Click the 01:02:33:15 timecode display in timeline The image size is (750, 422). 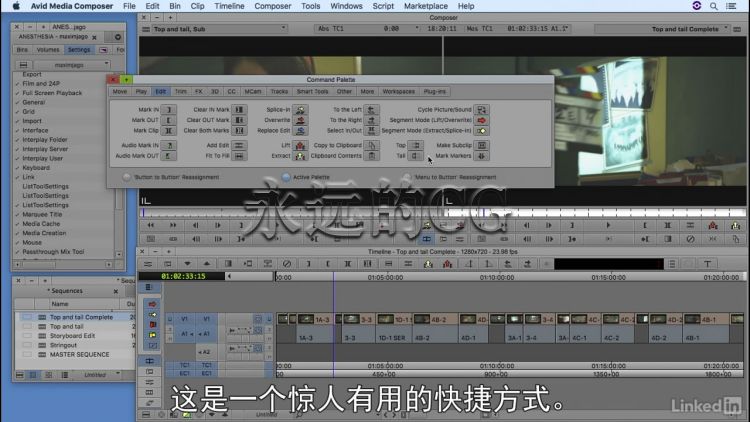click(181, 276)
